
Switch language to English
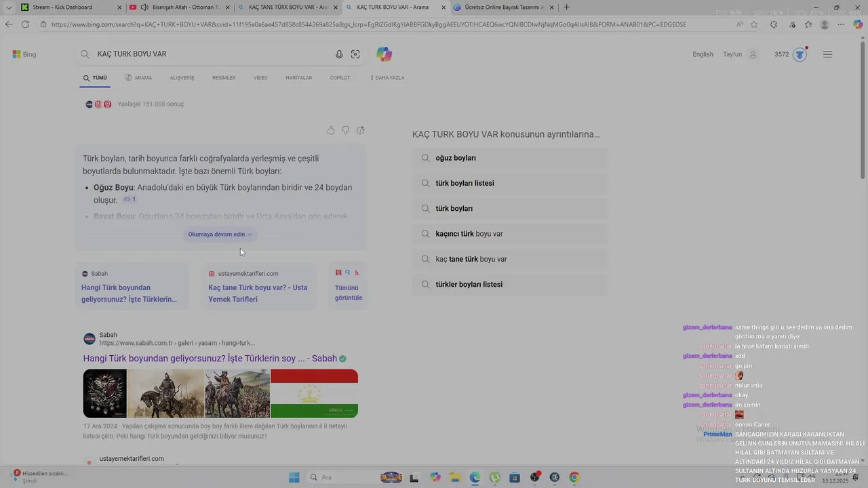click(x=703, y=54)
